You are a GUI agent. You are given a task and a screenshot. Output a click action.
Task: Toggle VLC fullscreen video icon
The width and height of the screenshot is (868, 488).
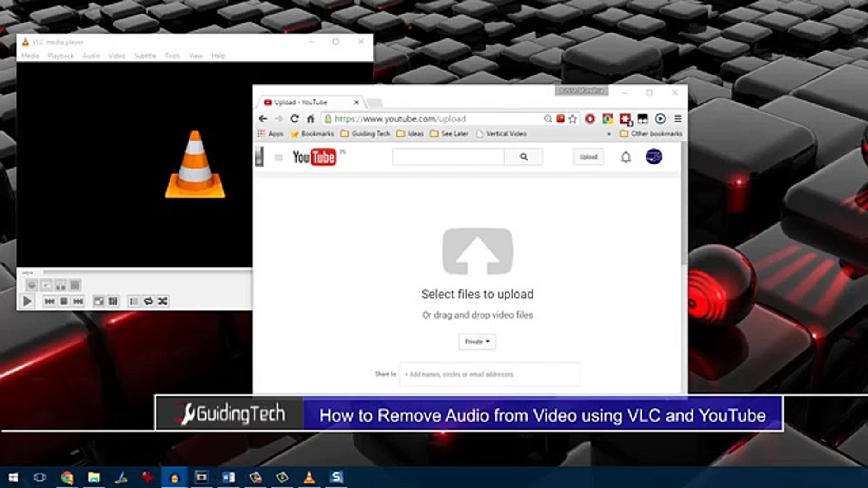[x=98, y=301]
